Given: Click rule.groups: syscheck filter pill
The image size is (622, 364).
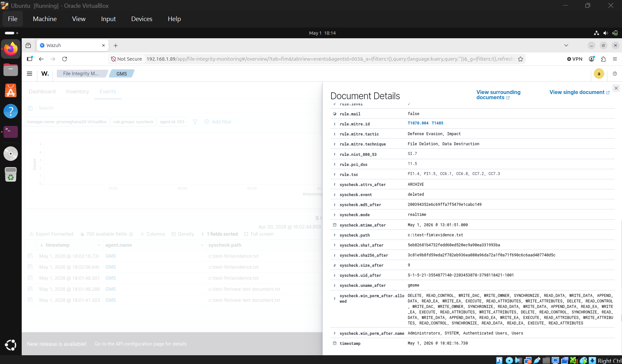Looking at the screenshot, I should click(x=133, y=122).
